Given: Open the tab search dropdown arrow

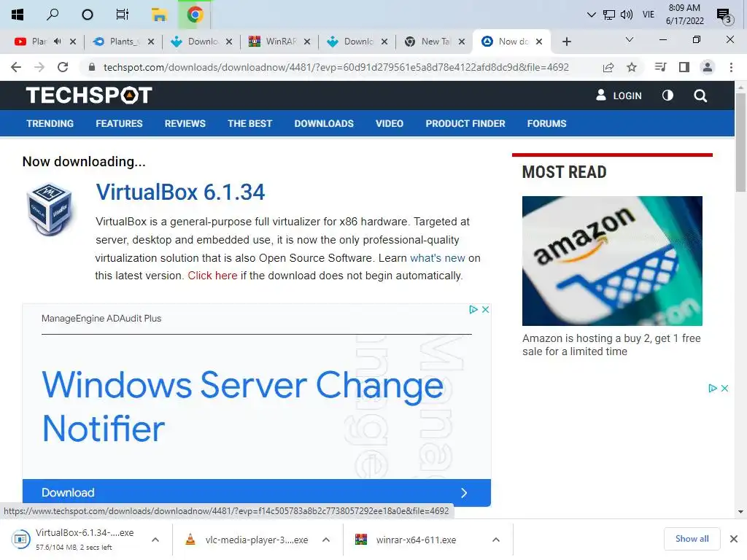Looking at the screenshot, I should tap(630, 39).
